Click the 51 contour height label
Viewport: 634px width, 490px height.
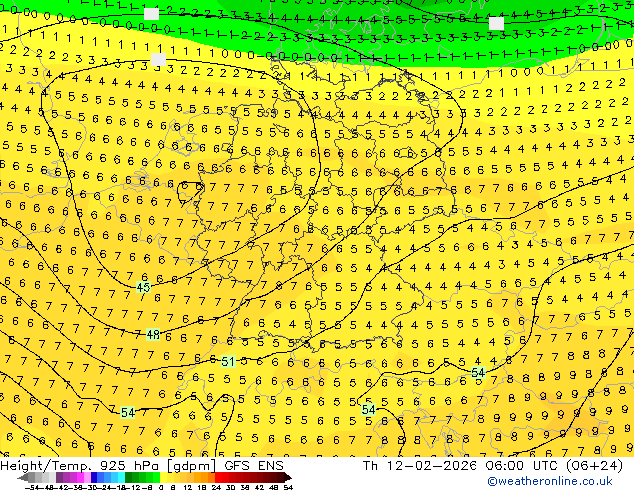(x=228, y=361)
